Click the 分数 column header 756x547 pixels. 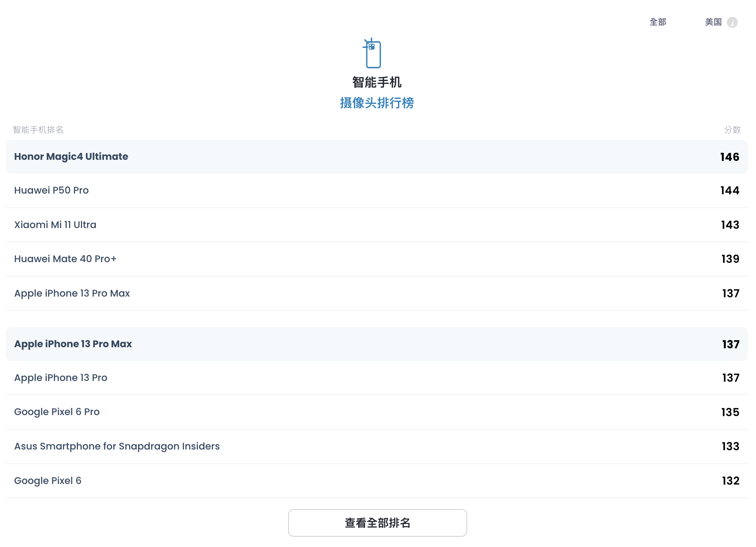[732, 130]
